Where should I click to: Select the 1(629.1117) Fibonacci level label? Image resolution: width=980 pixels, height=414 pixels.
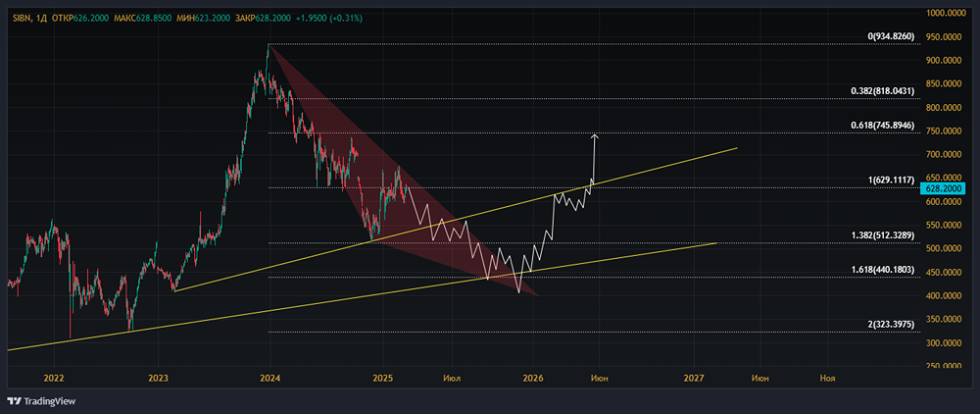coord(891,181)
